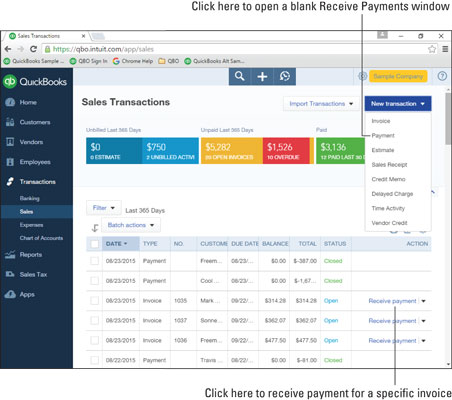Open the Chrome Help bookmark
The image size is (452, 400).
(133, 61)
